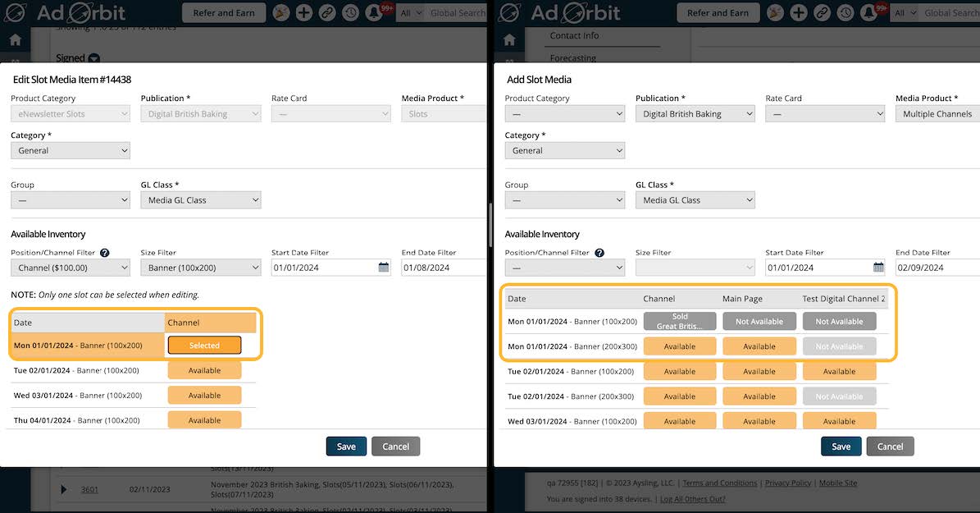Open the order 3601 link
This screenshot has height=513, width=980.
pos(89,489)
